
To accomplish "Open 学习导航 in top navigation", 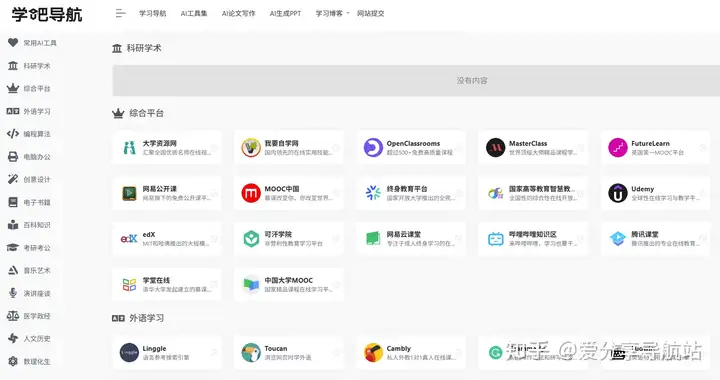I will pyautogui.click(x=152, y=13).
